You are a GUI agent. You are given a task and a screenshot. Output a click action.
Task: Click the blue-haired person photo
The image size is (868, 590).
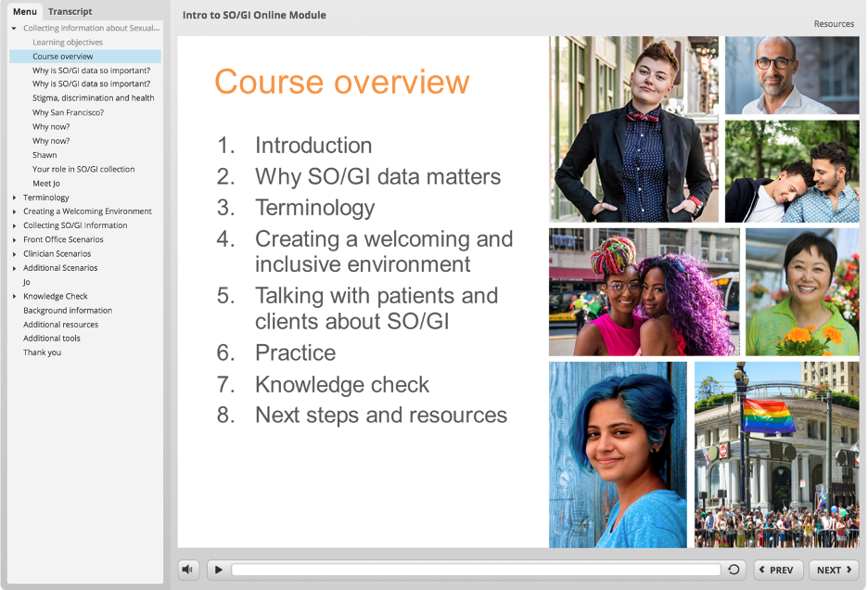coord(618,455)
